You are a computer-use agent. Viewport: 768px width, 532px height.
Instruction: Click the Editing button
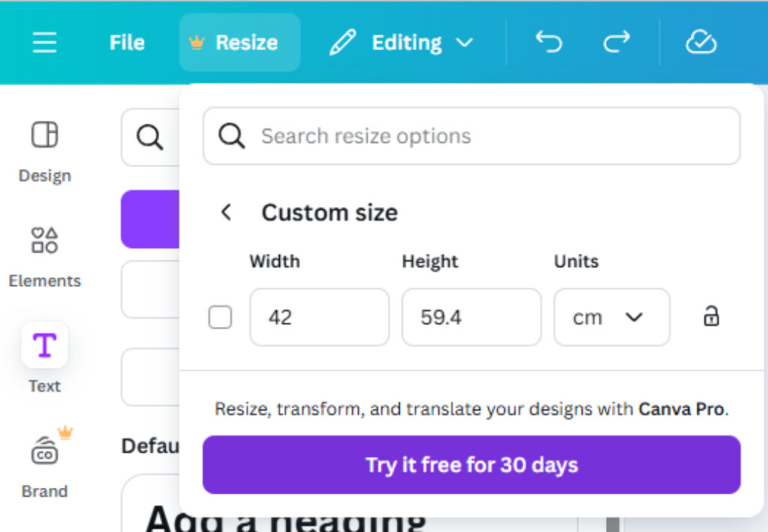pos(406,42)
